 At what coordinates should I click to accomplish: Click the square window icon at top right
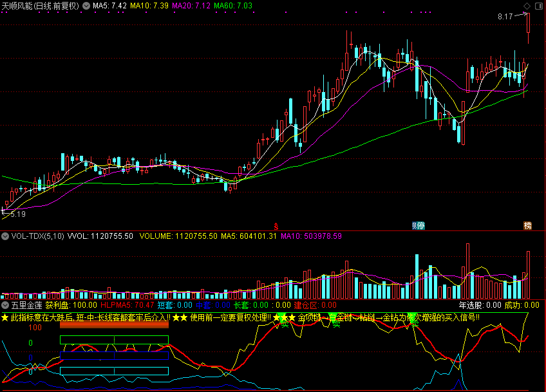[x=538, y=5]
